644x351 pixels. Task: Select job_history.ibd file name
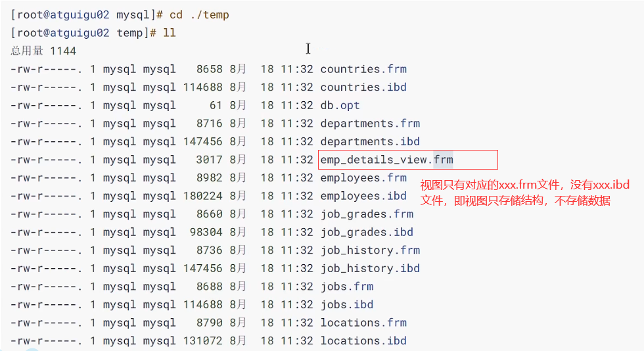370,268
